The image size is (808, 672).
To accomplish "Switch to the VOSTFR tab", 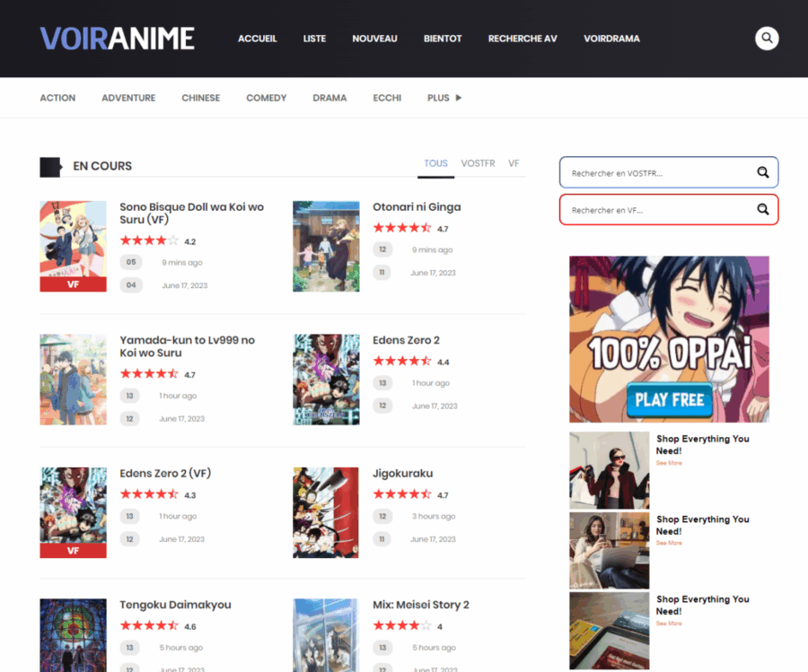I will pos(478,164).
